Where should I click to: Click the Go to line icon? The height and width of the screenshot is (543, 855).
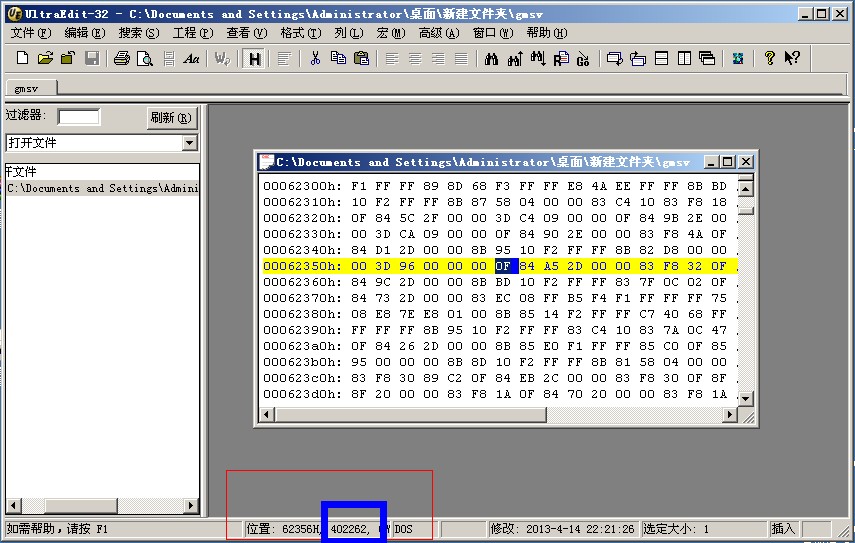[x=583, y=58]
